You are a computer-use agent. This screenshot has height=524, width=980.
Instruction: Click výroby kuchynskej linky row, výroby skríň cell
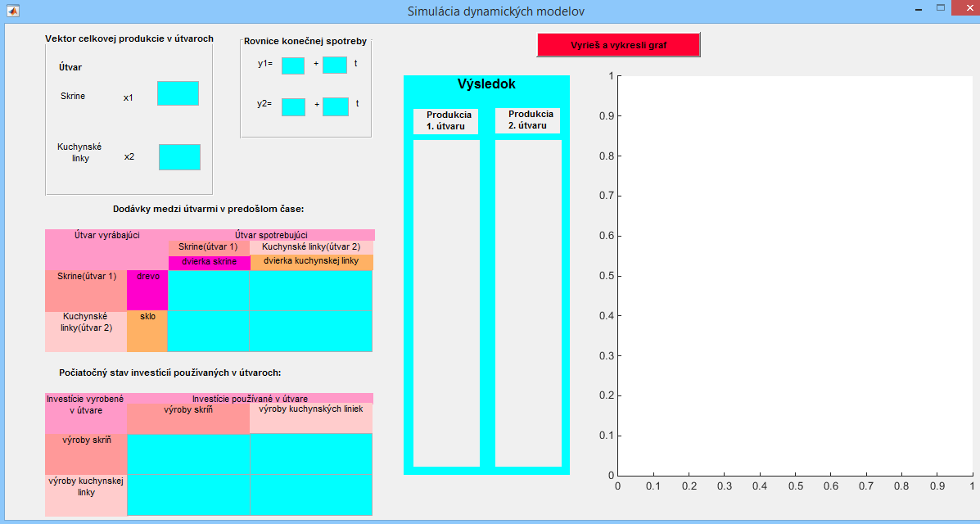188,495
